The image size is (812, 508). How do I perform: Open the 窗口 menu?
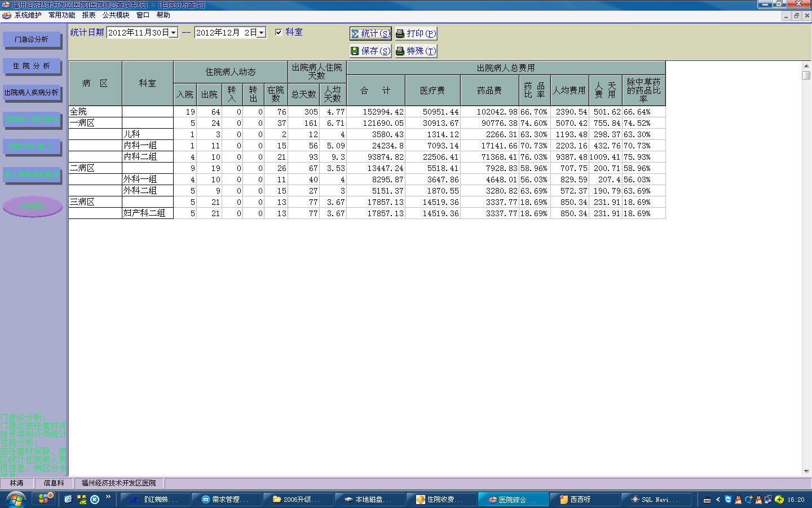point(143,15)
